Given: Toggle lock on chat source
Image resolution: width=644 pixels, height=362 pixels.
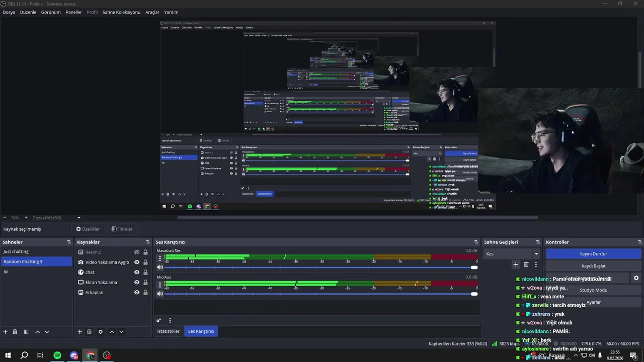Looking at the screenshot, I should click(145, 272).
